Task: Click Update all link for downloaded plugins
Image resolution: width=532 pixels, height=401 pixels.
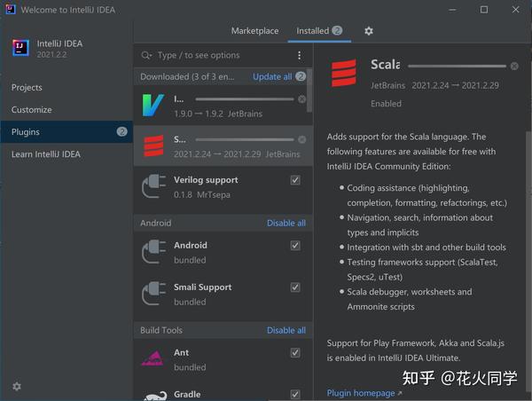Action: pos(272,77)
